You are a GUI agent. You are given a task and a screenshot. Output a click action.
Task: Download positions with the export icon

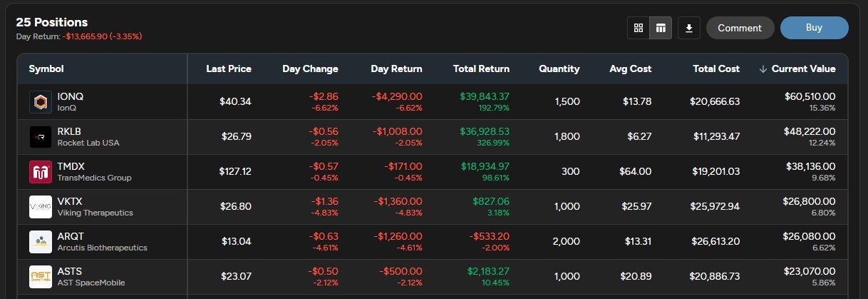688,28
